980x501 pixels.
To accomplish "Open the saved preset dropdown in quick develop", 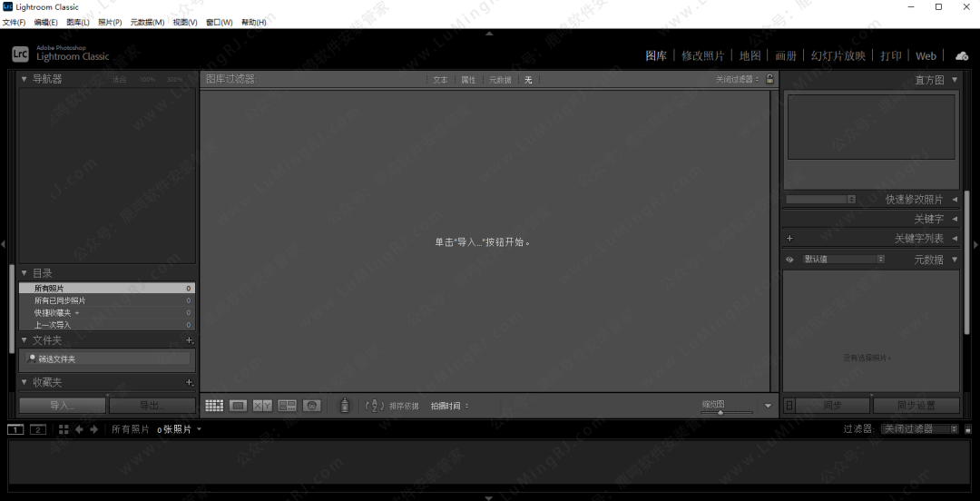I will coord(821,199).
